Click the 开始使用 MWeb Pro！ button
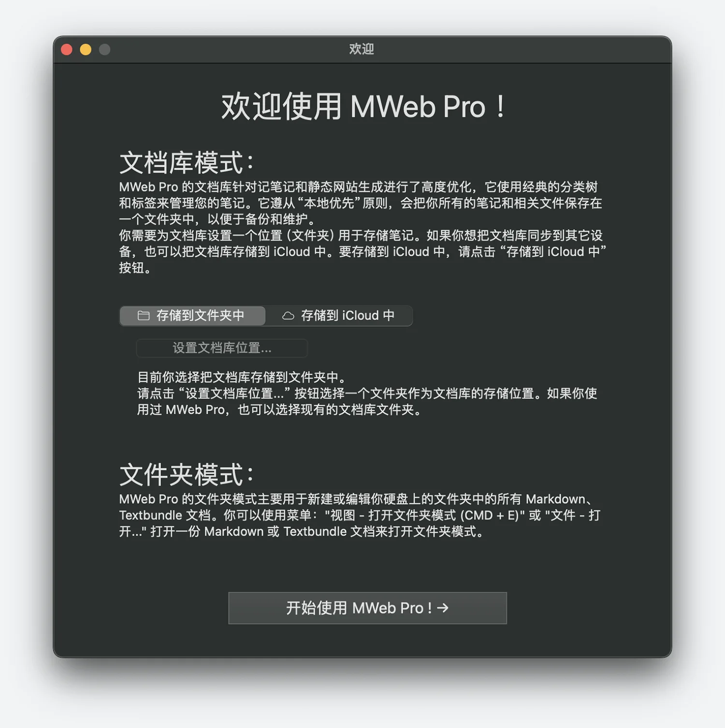 pyautogui.click(x=367, y=608)
